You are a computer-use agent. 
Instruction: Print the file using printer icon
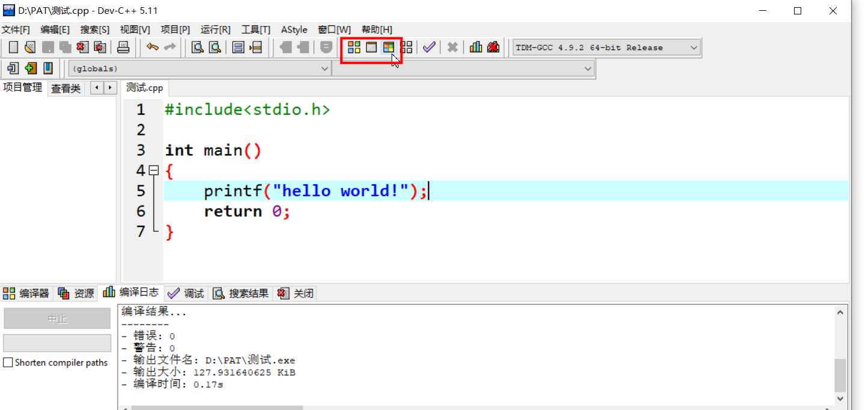123,47
